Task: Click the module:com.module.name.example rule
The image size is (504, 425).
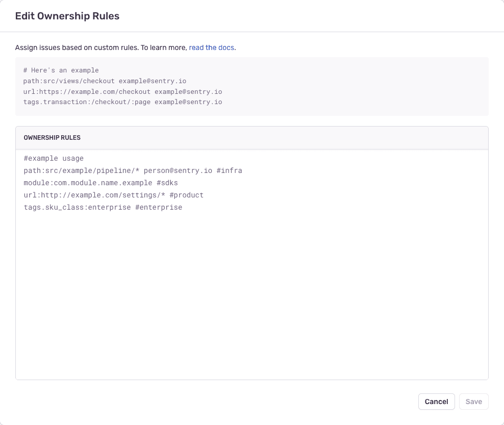Action: pos(87,183)
